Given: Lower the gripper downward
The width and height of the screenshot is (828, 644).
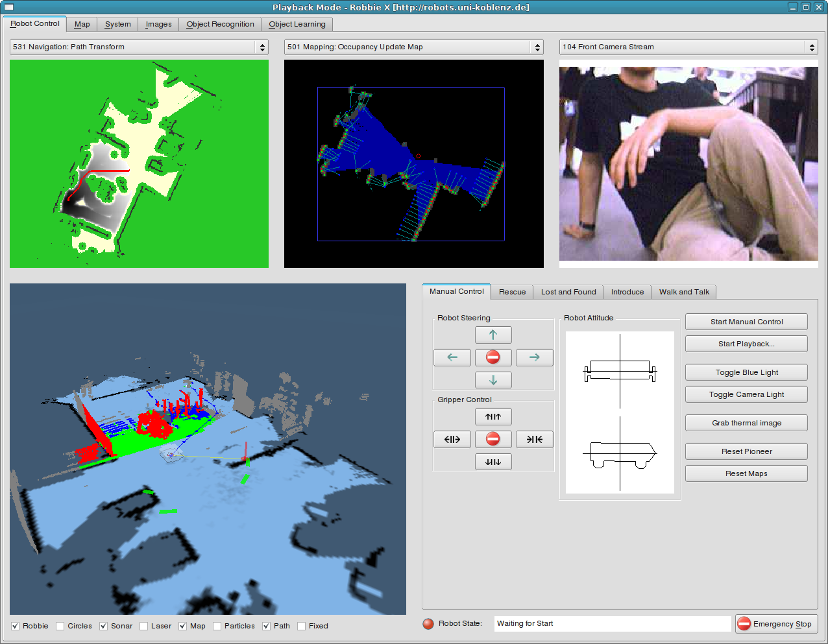Looking at the screenshot, I should [493, 462].
